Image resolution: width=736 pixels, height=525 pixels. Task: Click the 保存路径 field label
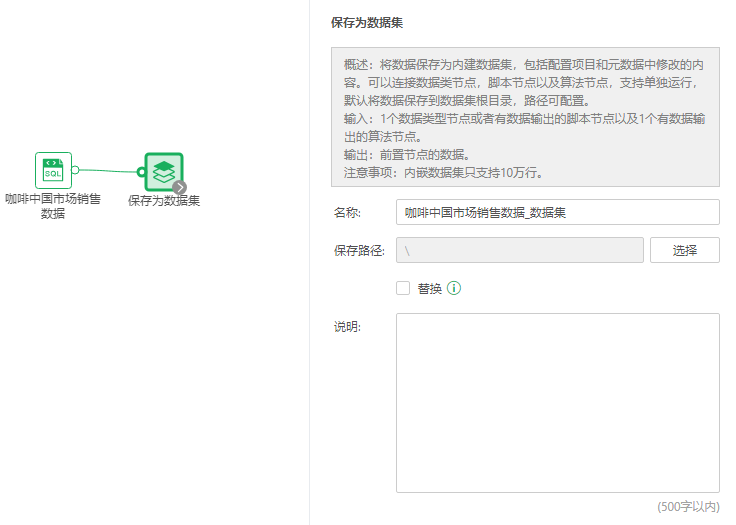[358, 250]
